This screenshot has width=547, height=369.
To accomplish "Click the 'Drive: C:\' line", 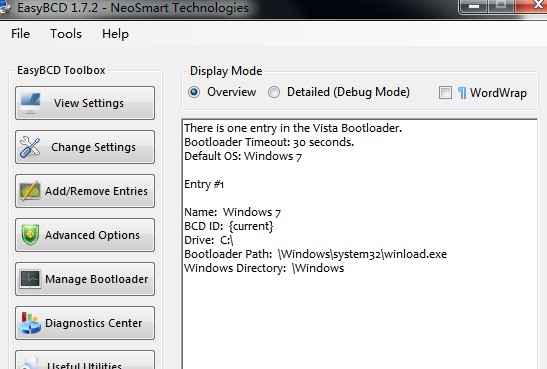I will pyautogui.click(x=209, y=240).
